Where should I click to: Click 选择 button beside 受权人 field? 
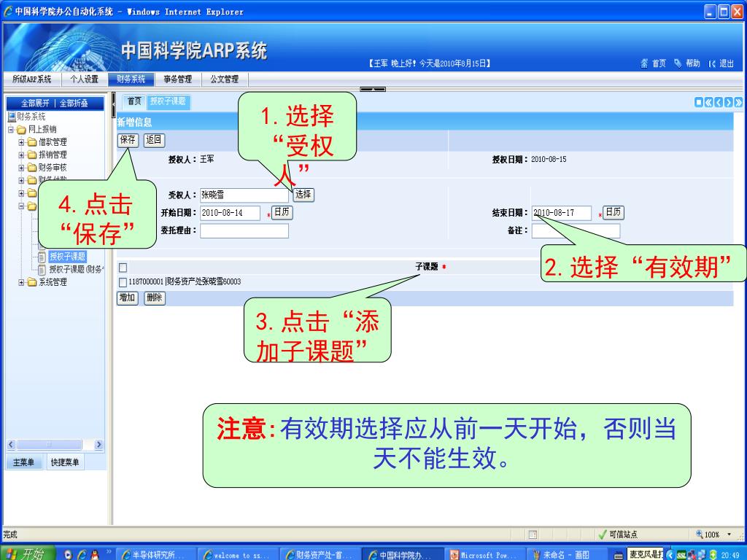[x=303, y=194]
